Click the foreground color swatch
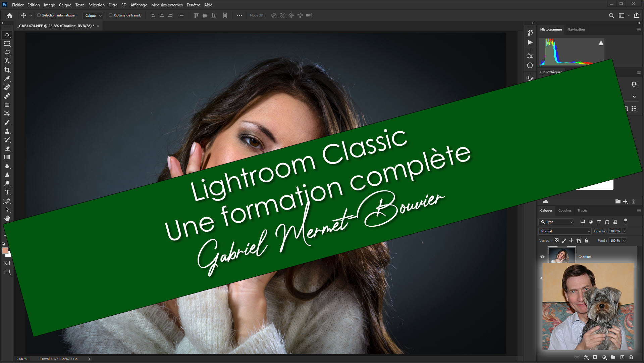 click(x=5, y=251)
